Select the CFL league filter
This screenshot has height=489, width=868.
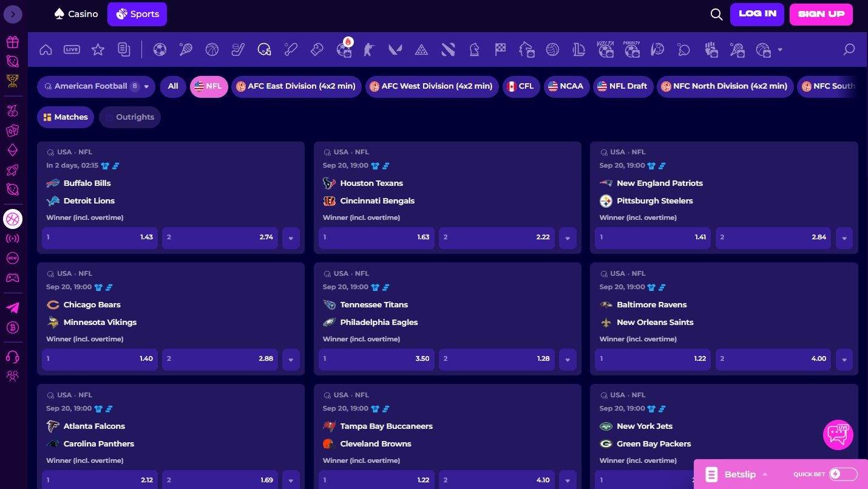click(521, 86)
